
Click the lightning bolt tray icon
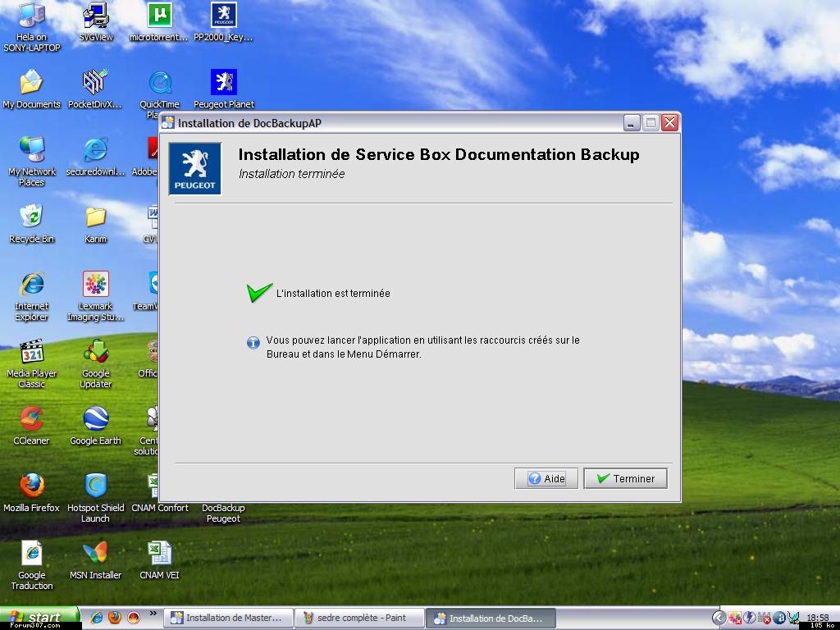coord(749,619)
